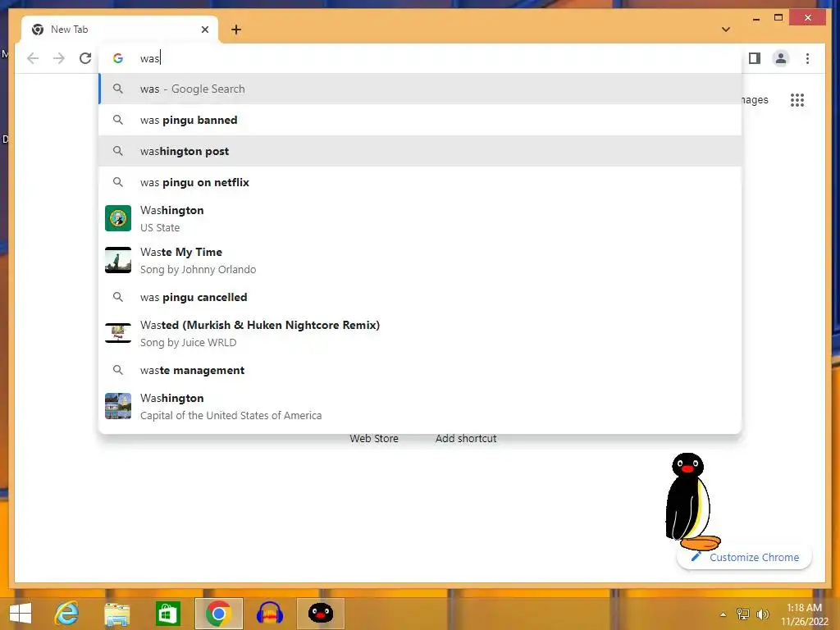The width and height of the screenshot is (840, 630).
Task: Select Washington capital city suggestion
Action: (421, 407)
